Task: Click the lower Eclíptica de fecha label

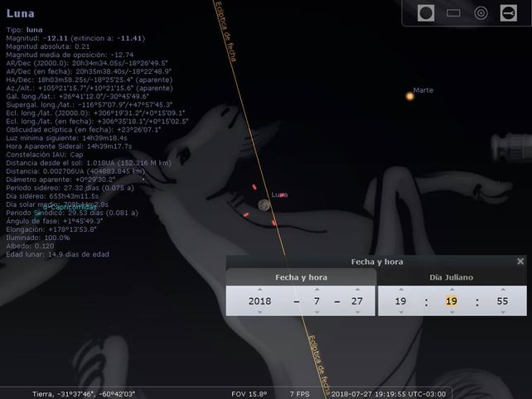Action: click(319, 365)
